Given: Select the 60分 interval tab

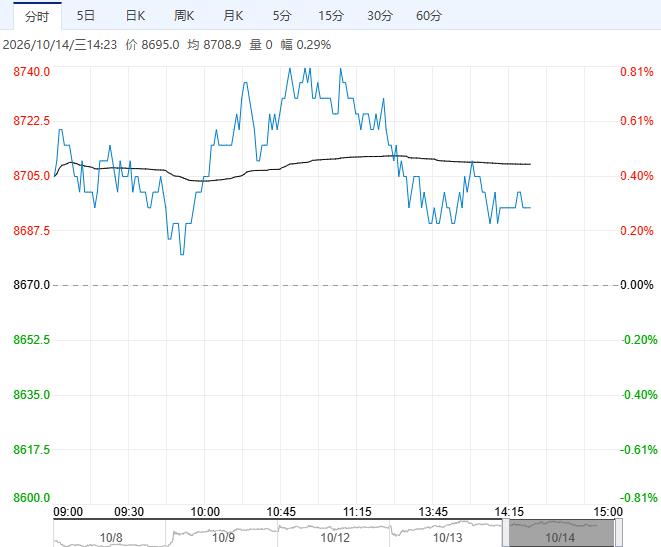Looking at the screenshot, I should click(x=429, y=16).
